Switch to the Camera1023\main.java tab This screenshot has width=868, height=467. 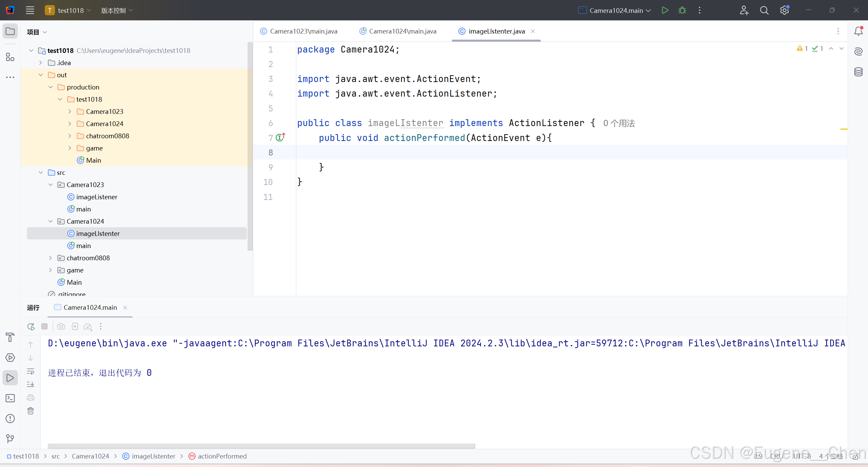[299, 31]
